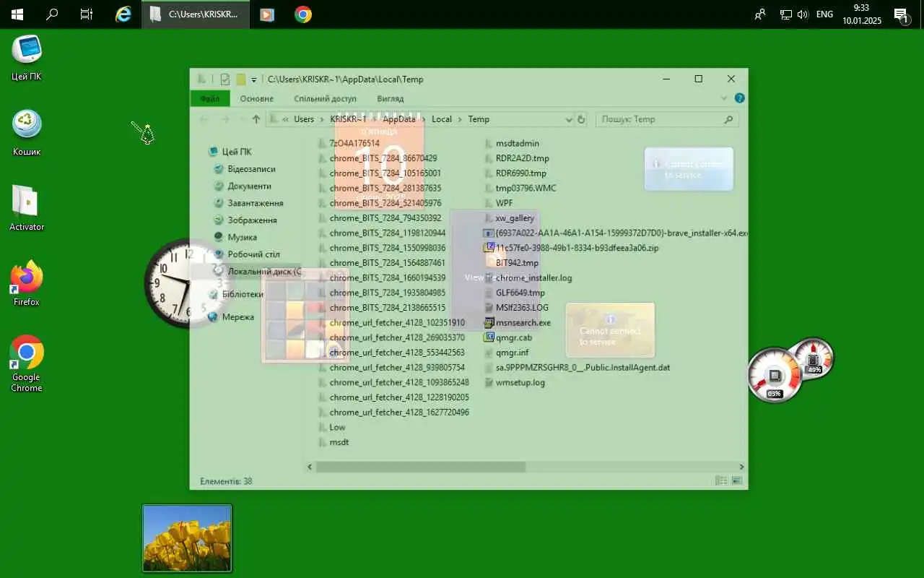924x578 pixels.
Task: Select tmp03796.WMC item
Action: pyautogui.click(x=520, y=188)
